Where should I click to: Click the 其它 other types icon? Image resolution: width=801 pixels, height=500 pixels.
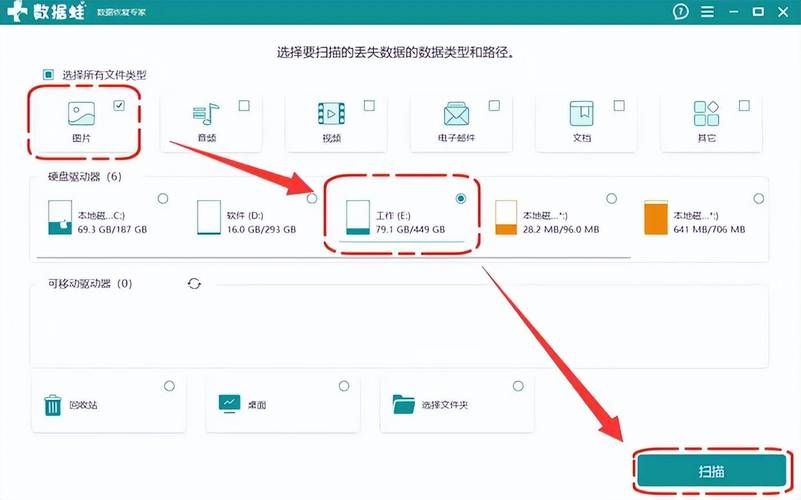[x=706, y=113]
